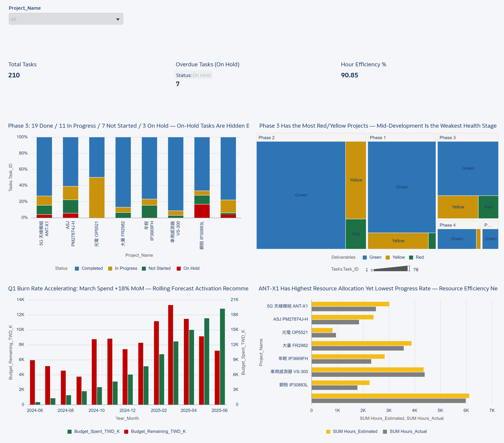Click the Total Tasks value 210

click(x=14, y=75)
